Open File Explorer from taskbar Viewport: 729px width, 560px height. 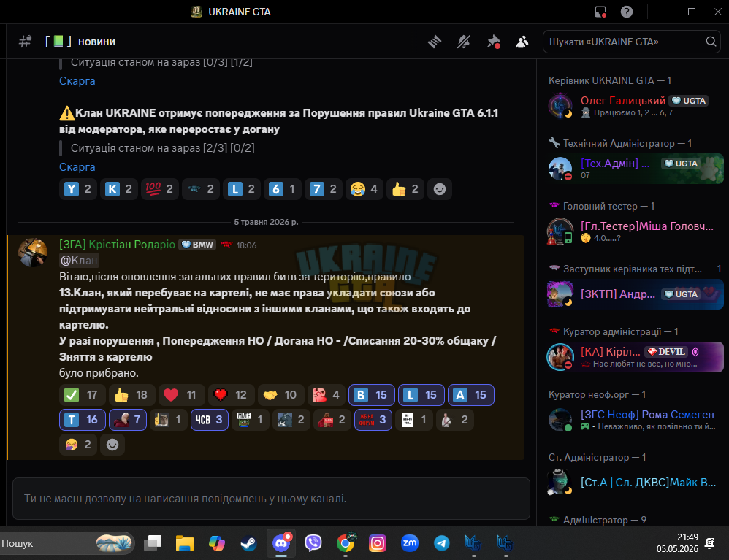(x=185, y=543)
